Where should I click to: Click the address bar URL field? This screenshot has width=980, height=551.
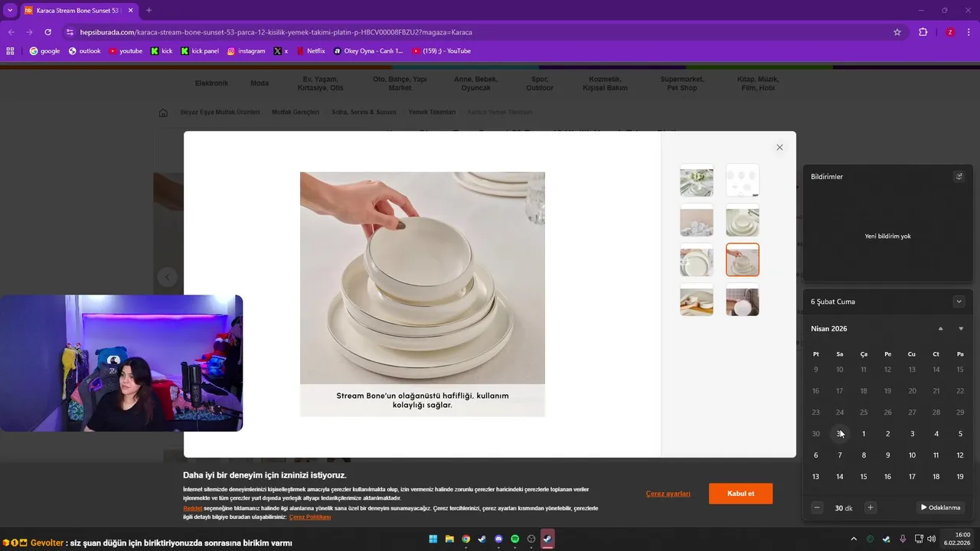tap(475, 32)
